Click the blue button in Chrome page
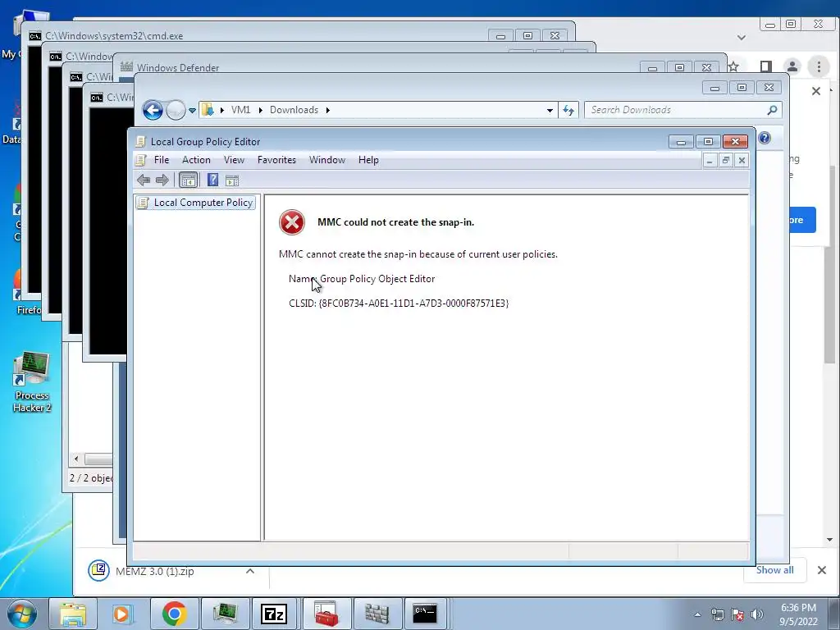Viewport: 840px width, 630px height. coord(802,220)
